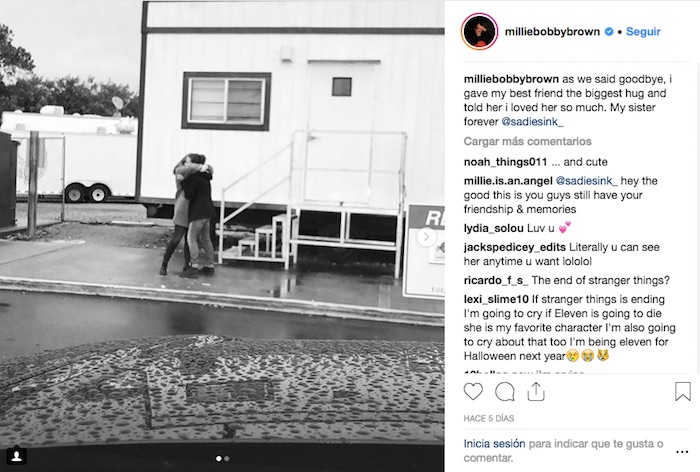The image size is (700, 472).
Task: Open HACE 5 DÍAS timestamp
Action: click(x=489, y=418)
